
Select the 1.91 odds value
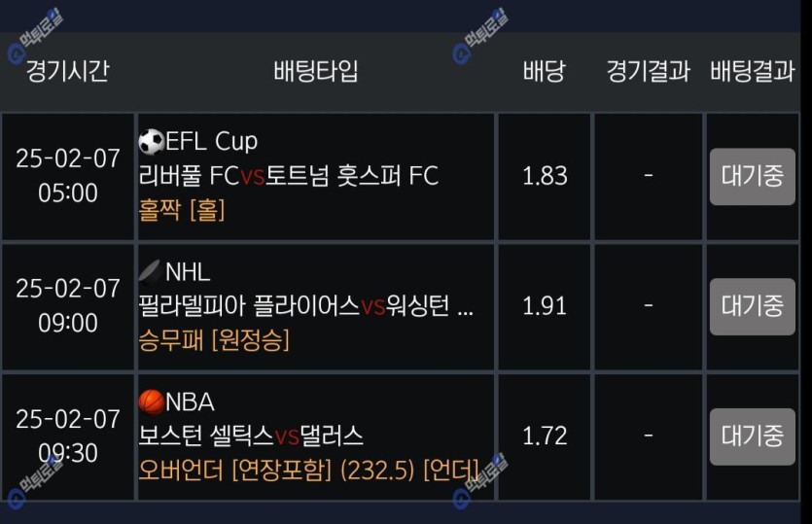pos(545,306)
